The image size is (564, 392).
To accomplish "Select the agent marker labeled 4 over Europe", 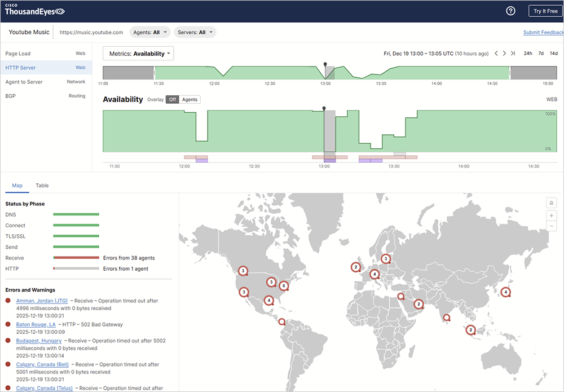I will point(374,274).
